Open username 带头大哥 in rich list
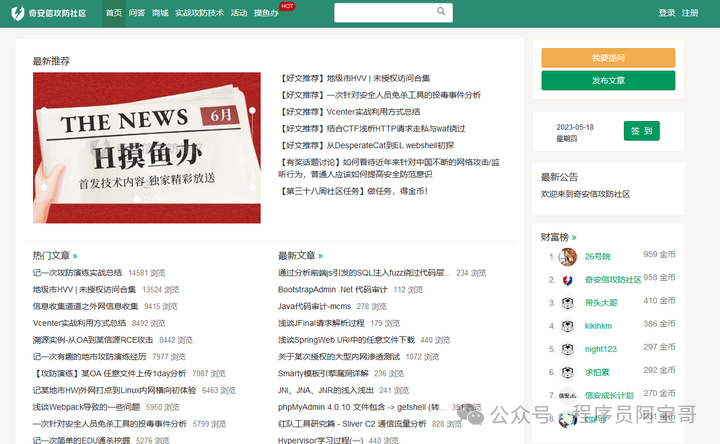The height and width of the screenshot is (444, 720). point(601,303)
